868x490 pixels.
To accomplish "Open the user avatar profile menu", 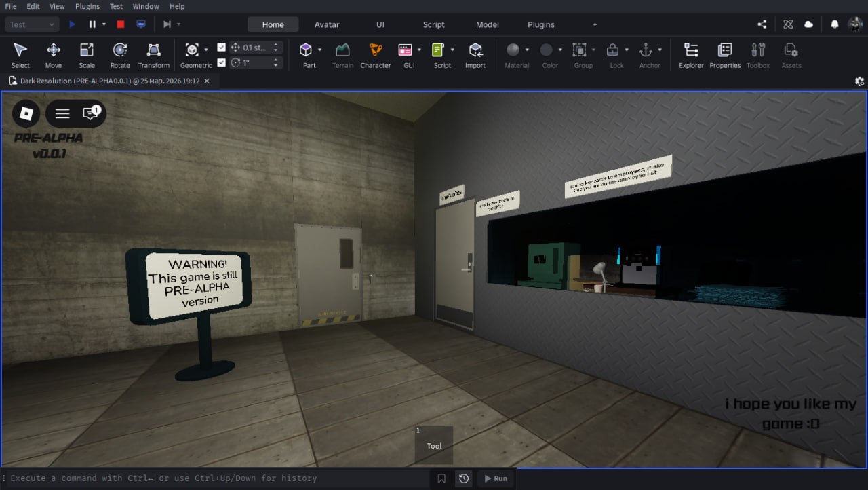I will point(854,24).
